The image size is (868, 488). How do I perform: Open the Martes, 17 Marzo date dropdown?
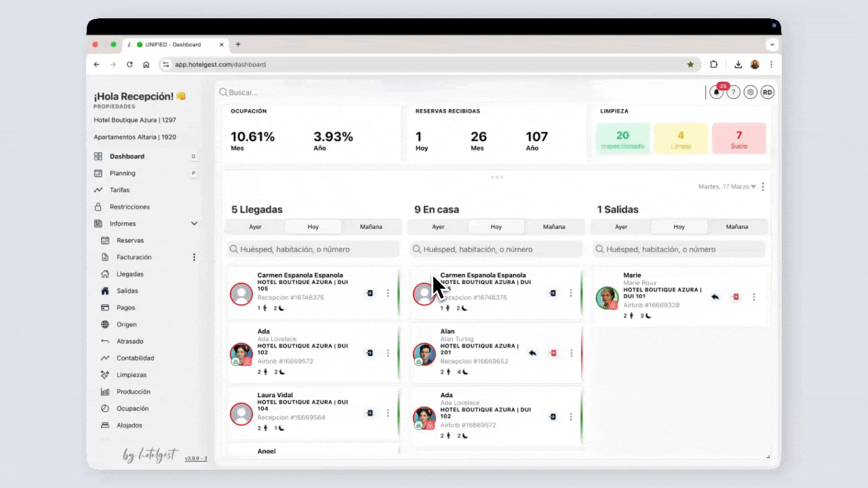pyautogui.click(x=727, y=187)
